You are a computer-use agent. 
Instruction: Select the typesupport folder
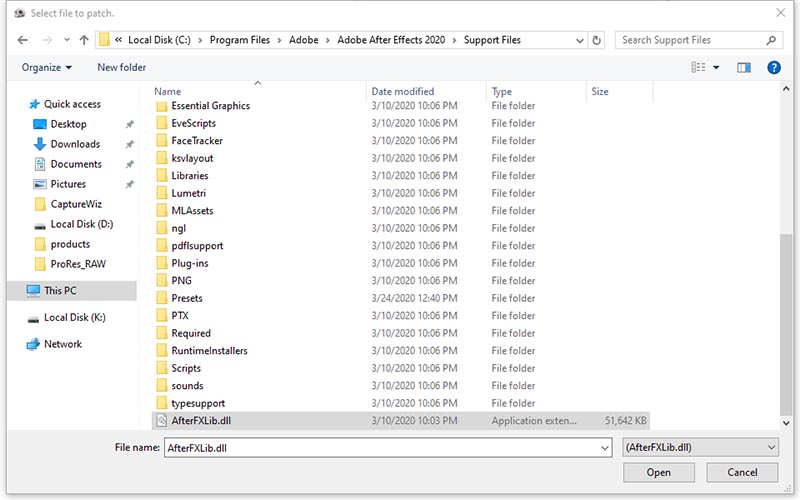(198, 403)
